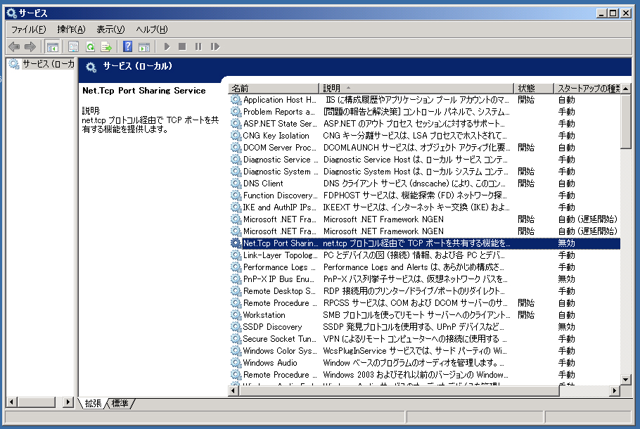This screenshot has width=640, height=429.
Task: Click the 開始 status of DNS Client
Action: 526,183
